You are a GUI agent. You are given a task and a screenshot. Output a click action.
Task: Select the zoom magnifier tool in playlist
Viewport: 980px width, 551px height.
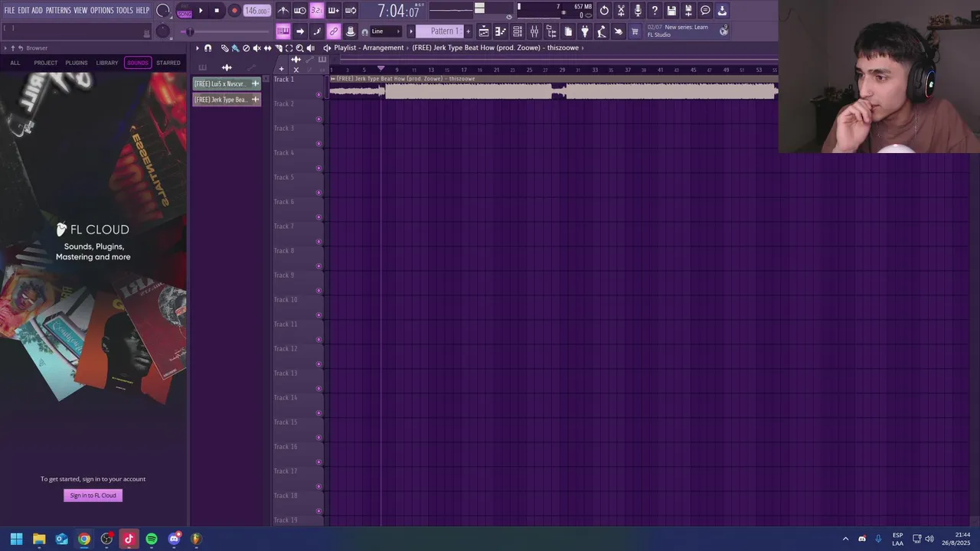[299, 47]
